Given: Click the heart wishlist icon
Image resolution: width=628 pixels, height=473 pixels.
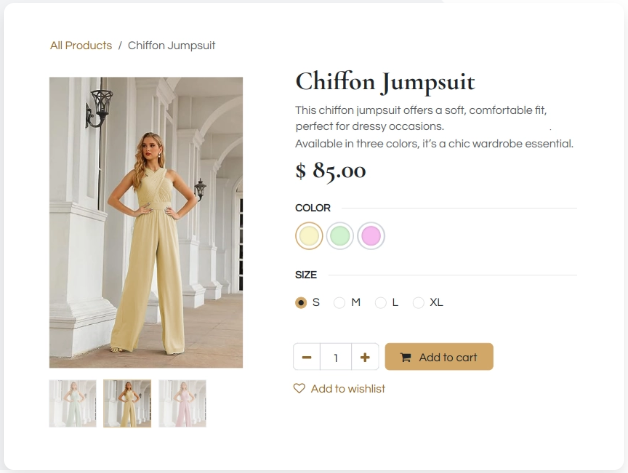Looking at the screenshot, I should coord(299,389).
